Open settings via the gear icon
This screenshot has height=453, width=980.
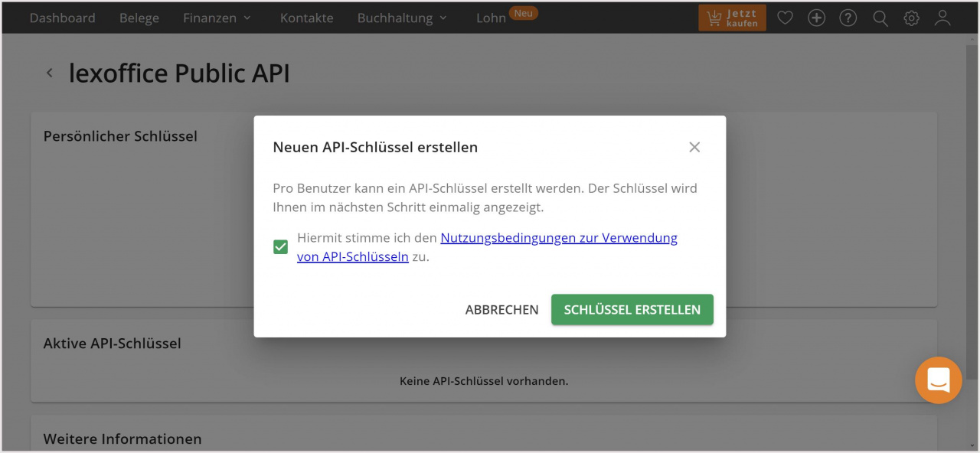911,18
